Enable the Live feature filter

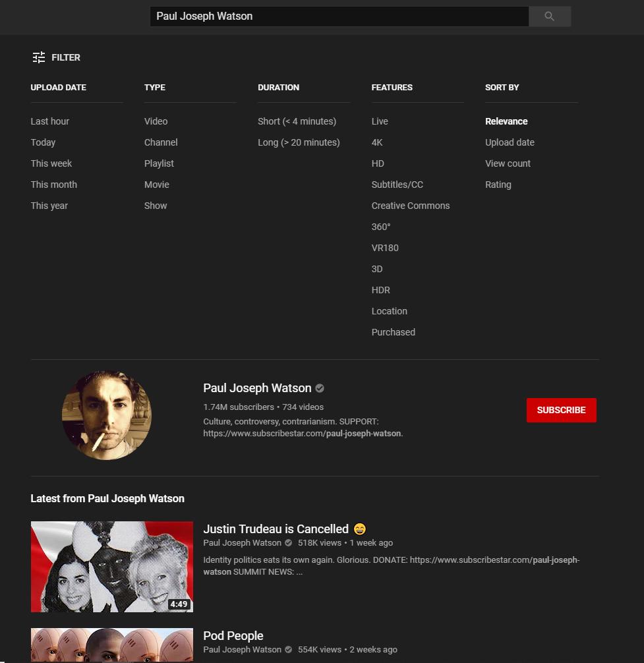380,121
